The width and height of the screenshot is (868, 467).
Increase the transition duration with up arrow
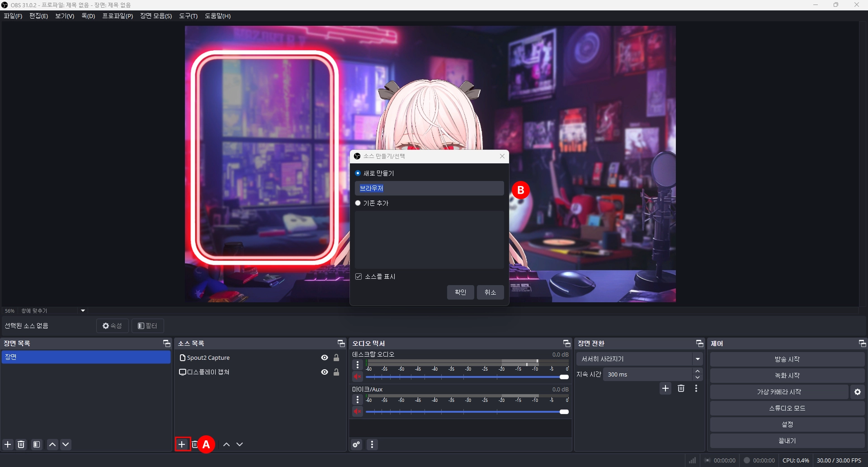pos(698,371)
